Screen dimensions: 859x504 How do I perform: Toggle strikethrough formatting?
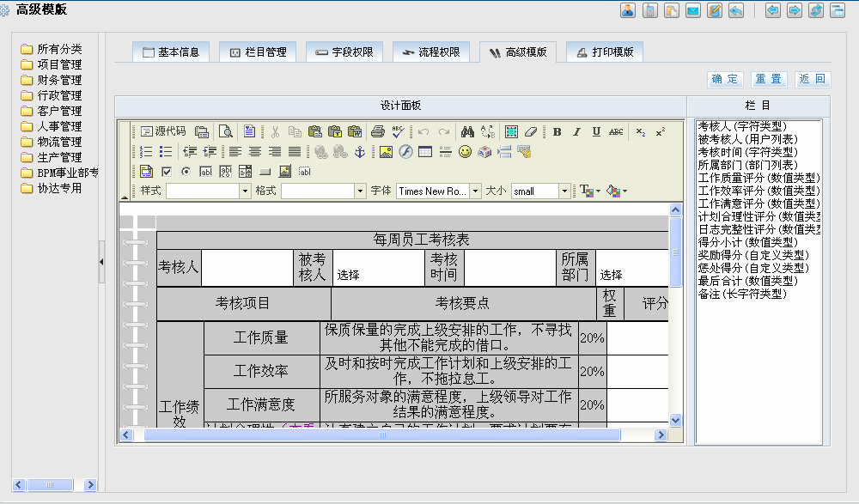pos(616,131)
